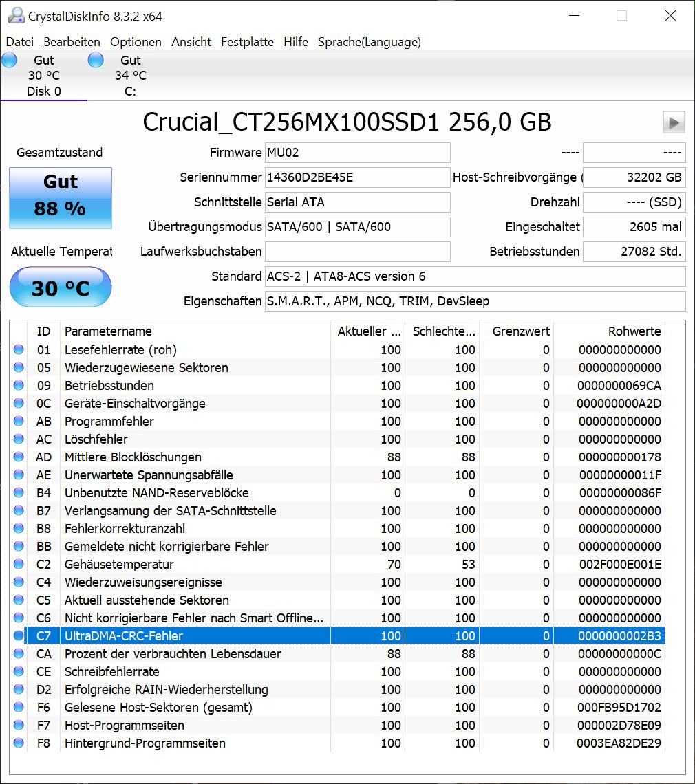Click status icon of Unerwartete Spannungsabfälle row
The image size is (695, 784).
(19, 475)
